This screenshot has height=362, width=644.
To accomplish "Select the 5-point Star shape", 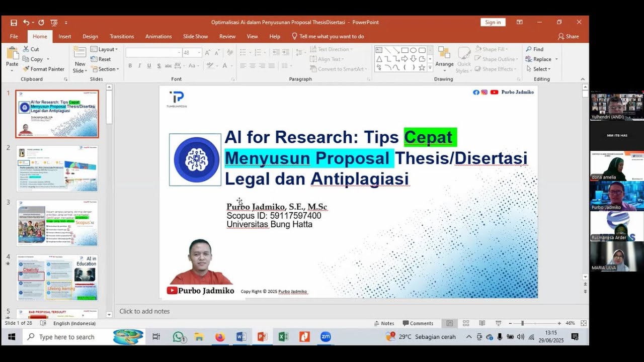I will click(422, 67).
